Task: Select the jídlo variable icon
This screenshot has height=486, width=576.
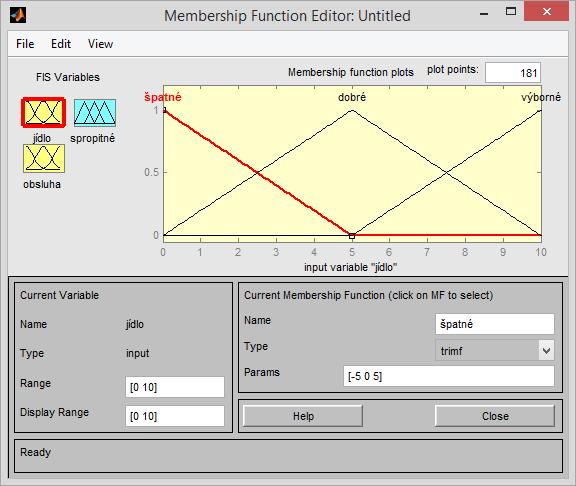Action: (43, 112)
